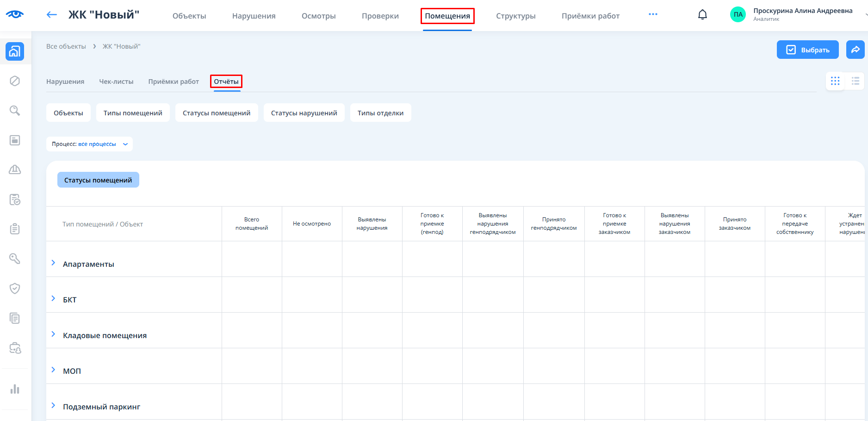
Task: Expand the Подземный паркинг row
Action: pyautogui.click(x=53, y=406)
